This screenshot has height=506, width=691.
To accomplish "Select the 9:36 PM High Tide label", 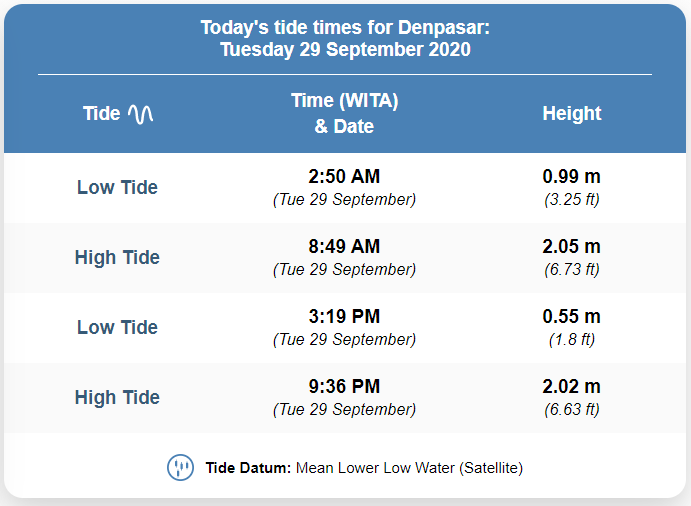I will pyautogui.click(x=117, y=398).
